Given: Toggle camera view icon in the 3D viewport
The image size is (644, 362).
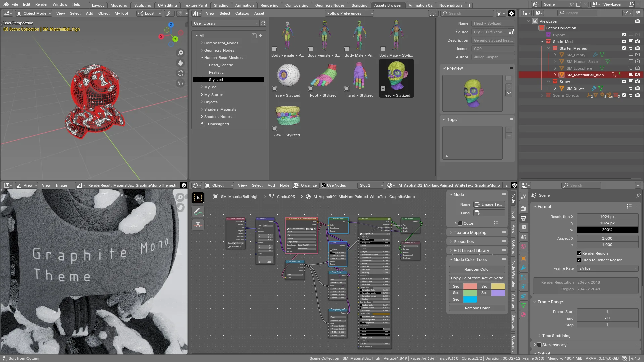Looking at the screenshot, I should coord(180,73).
